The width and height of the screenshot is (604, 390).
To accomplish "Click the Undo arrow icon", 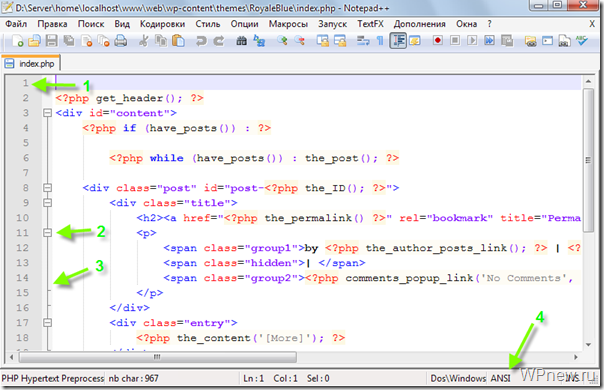I will point(201,40).
